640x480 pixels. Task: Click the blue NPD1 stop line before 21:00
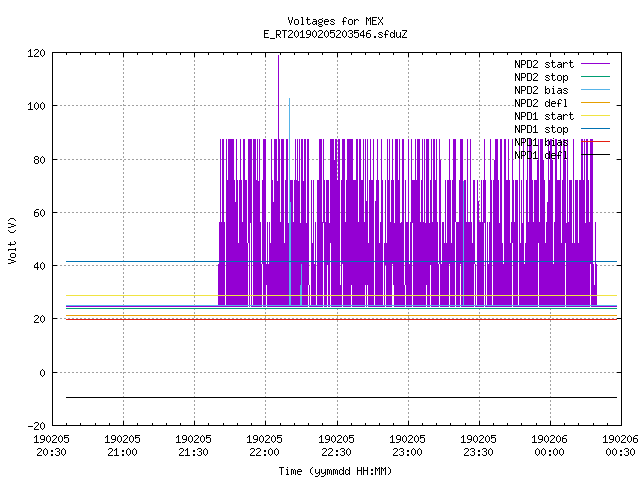click(94, 261)
